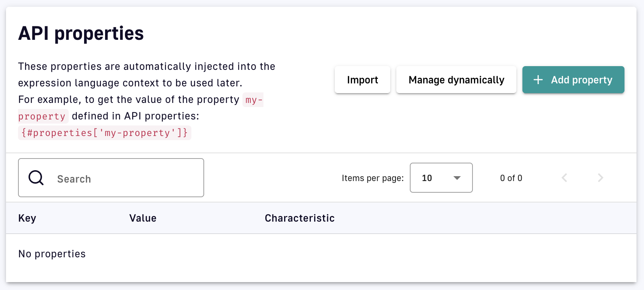Click the "0 of 0" pagination label
The width and height of the screenshot is (644, 290).
pyautogui.click(x=511, y=178)
